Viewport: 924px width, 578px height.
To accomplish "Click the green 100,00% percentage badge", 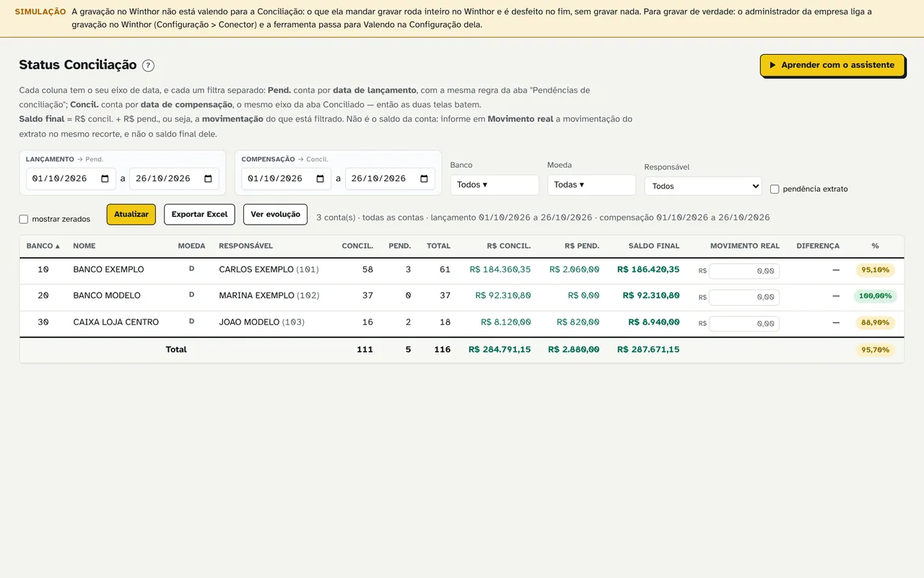I will coord(875,296).
